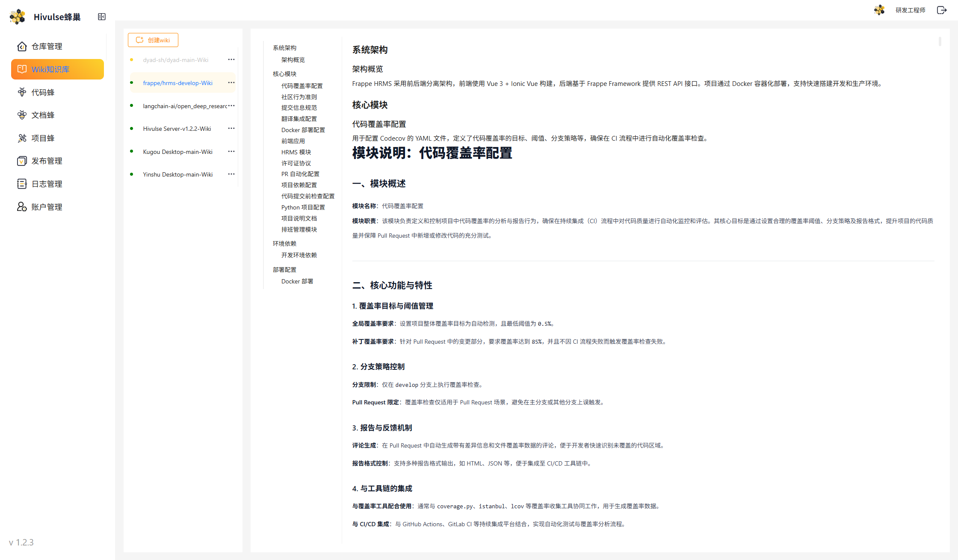Click the 研发工程师 user label
The width and height of the screenshot is (958, 560).
[x=911, y=10]
